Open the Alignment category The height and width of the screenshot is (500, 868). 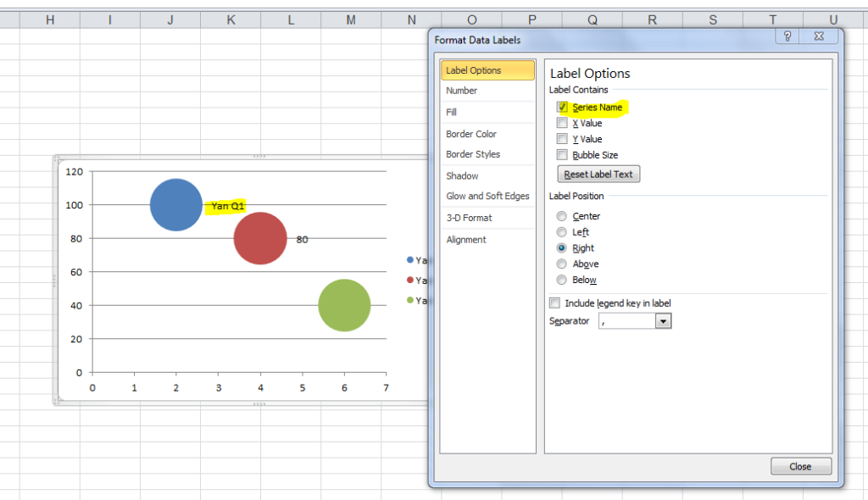(487, 240)
